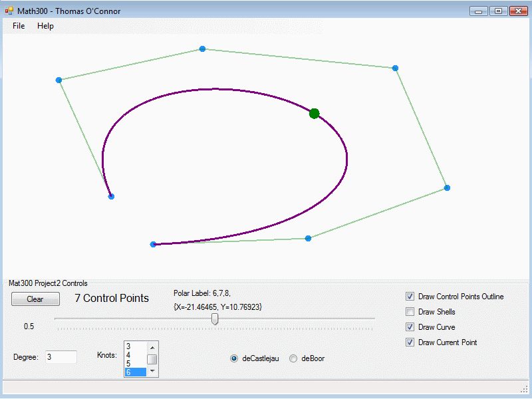Click the 'Polar Label: 6,7,8,' text
This screenshot has height=399, width=532.
click(202, 293)
